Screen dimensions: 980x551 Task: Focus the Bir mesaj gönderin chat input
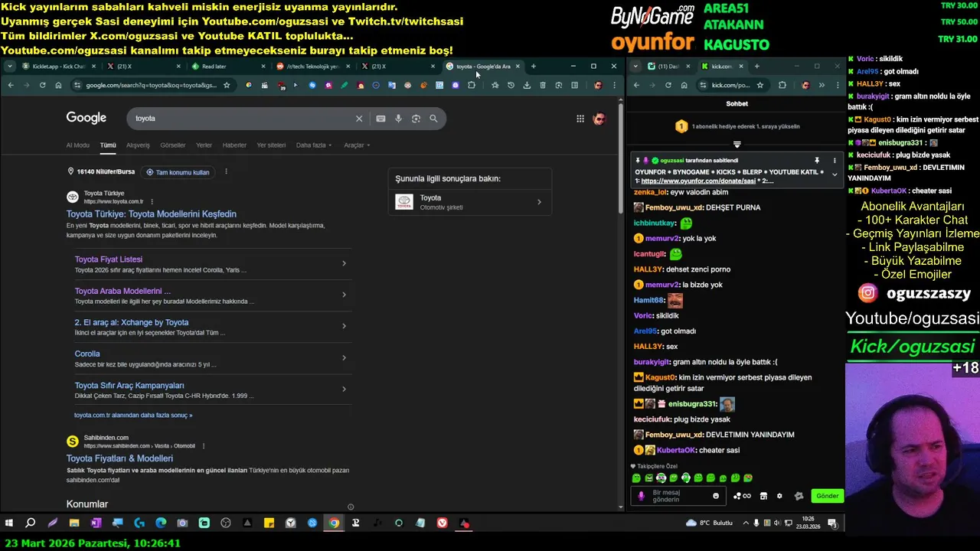tap(678, 496)
